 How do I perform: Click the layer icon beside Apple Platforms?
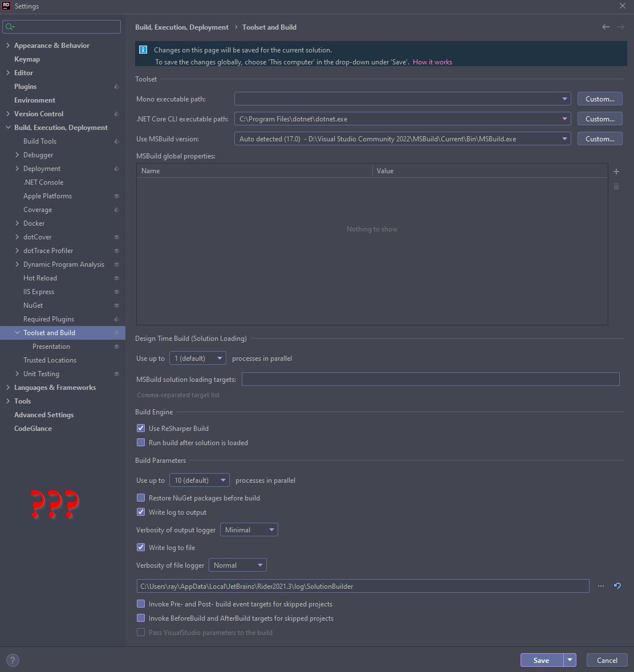(117, 196)
